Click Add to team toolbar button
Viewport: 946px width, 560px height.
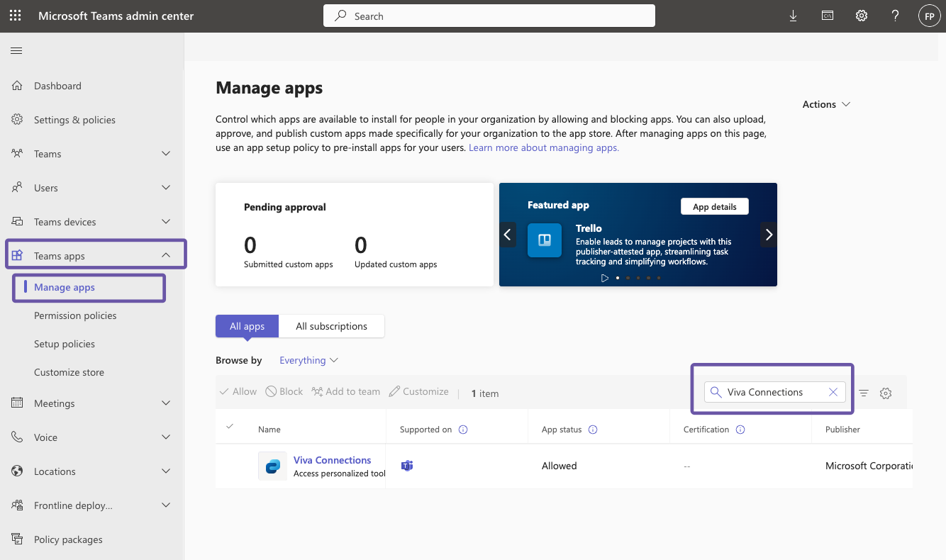pos(346,391)
